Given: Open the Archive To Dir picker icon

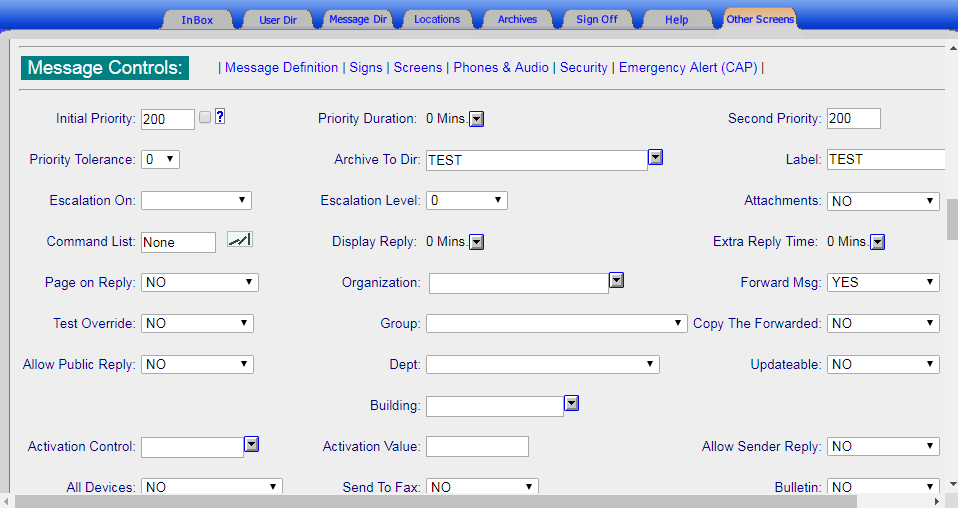Looking at the screenshot, I should coord(656,158).
